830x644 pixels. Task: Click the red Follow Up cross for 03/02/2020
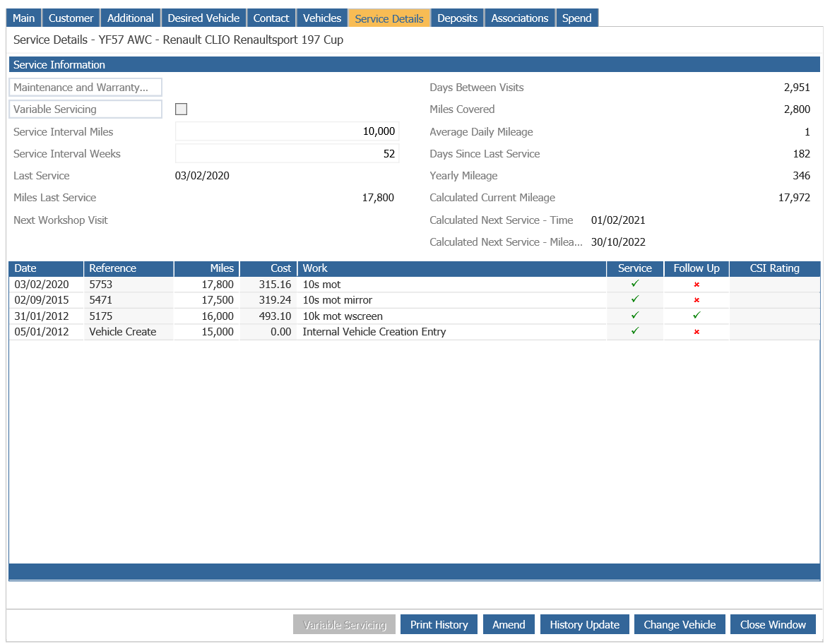point(696,285)
